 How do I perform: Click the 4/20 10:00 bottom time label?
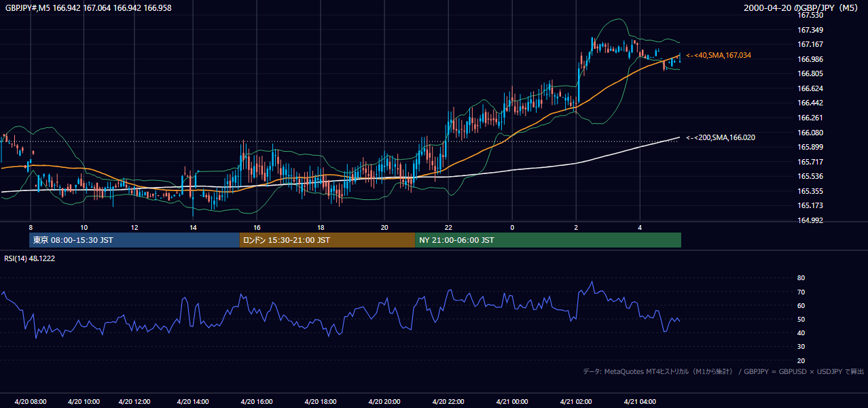pyautogui.click(x=84, y=401)
